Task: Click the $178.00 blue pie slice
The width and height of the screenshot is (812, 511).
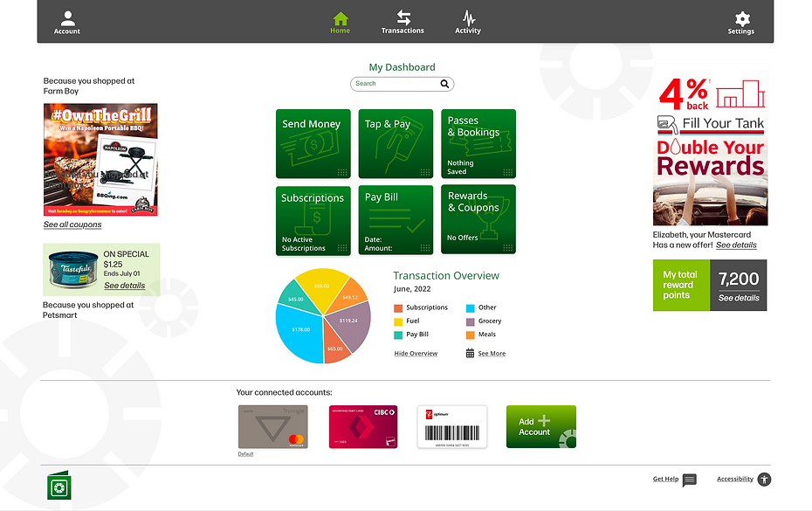Action: [301, 332]
